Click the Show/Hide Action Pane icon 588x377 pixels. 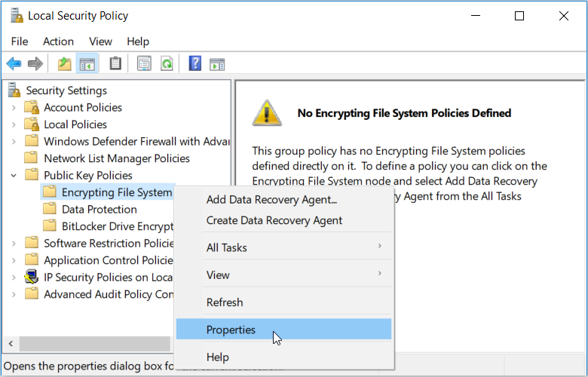click(217, 64)
